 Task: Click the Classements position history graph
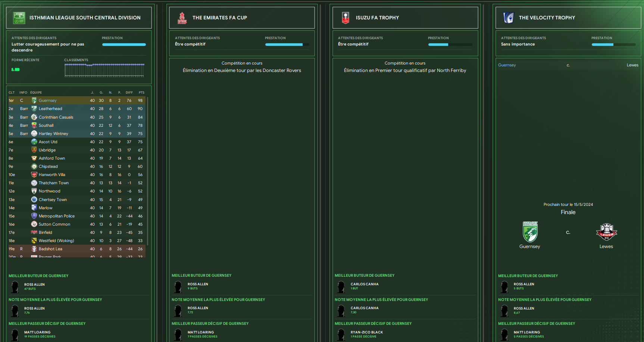(x=104, y=70)
